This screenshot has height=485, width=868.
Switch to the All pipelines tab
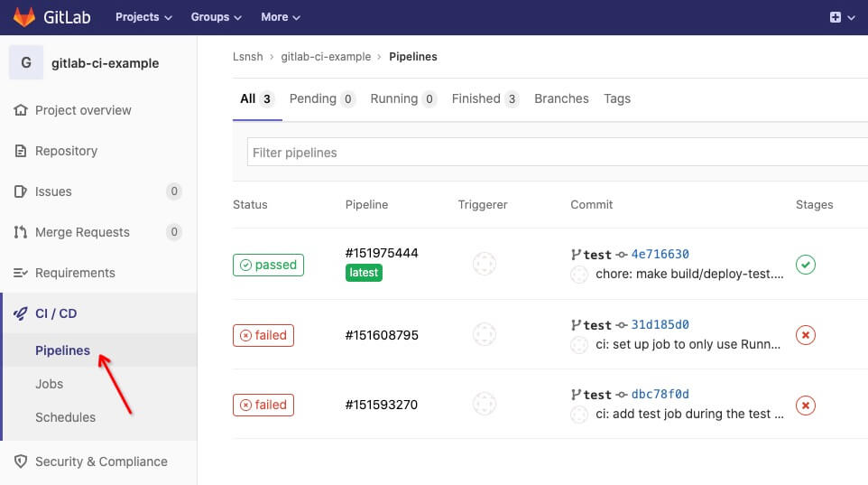(257, 98)
